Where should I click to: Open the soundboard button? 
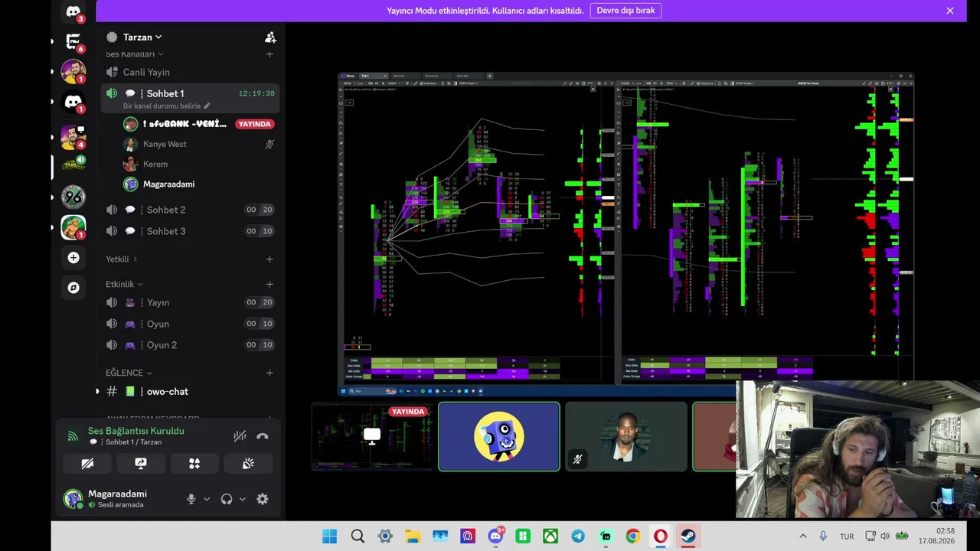pos(248,464)
